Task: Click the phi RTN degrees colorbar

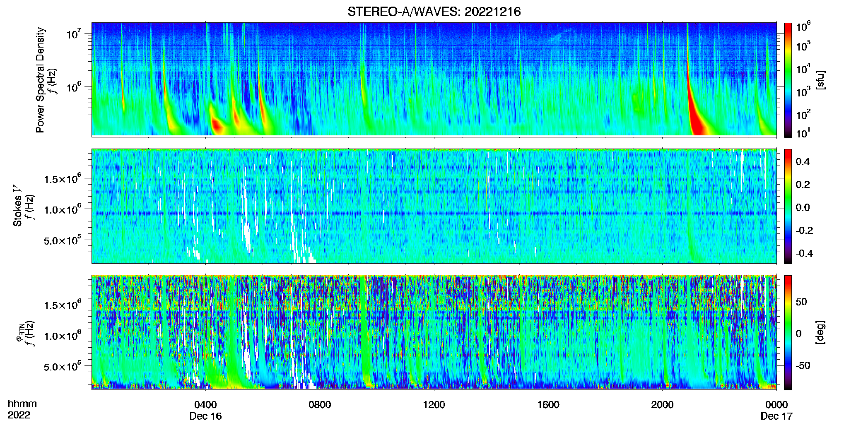Action: pos(788,332)
